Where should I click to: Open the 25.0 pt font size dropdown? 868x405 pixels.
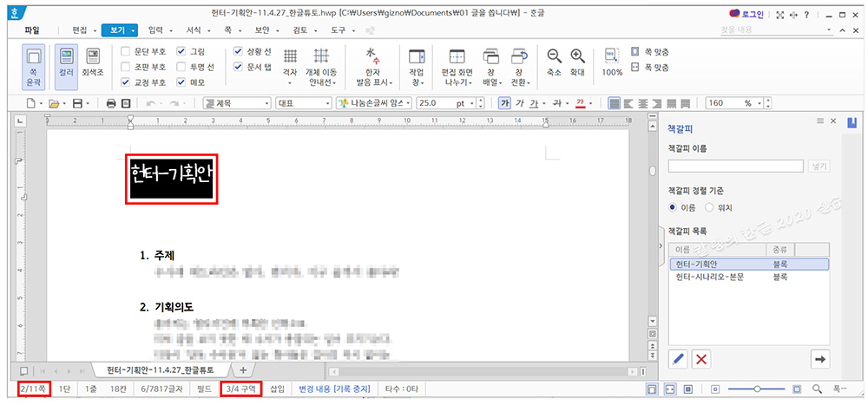[x=471, y=103]
